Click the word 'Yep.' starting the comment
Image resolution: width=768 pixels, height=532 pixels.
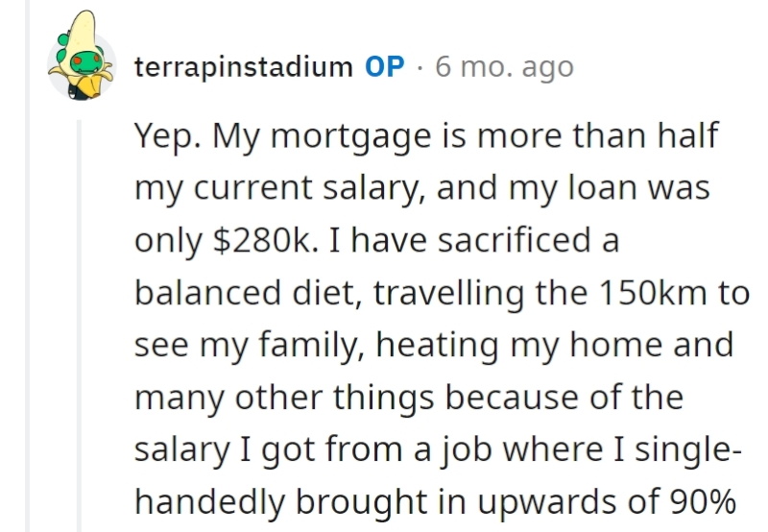pos(167,136)
